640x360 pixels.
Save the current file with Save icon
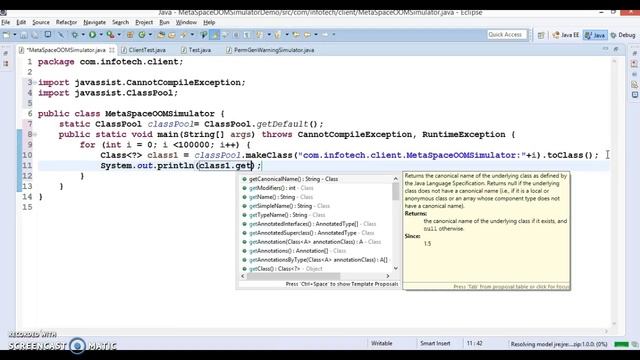coord(24,35)
